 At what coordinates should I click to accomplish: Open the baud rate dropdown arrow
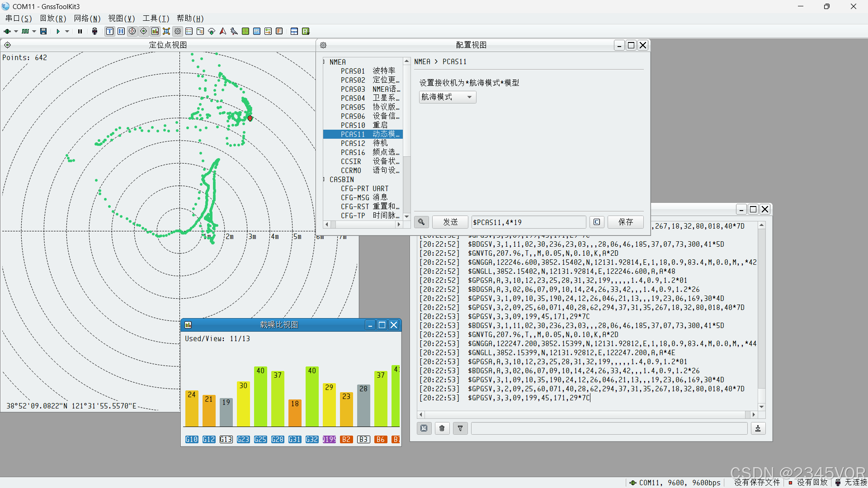34,31
